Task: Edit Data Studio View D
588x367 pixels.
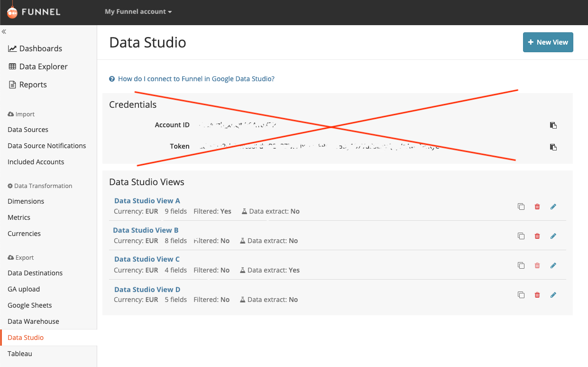Action: pos(553,295)
